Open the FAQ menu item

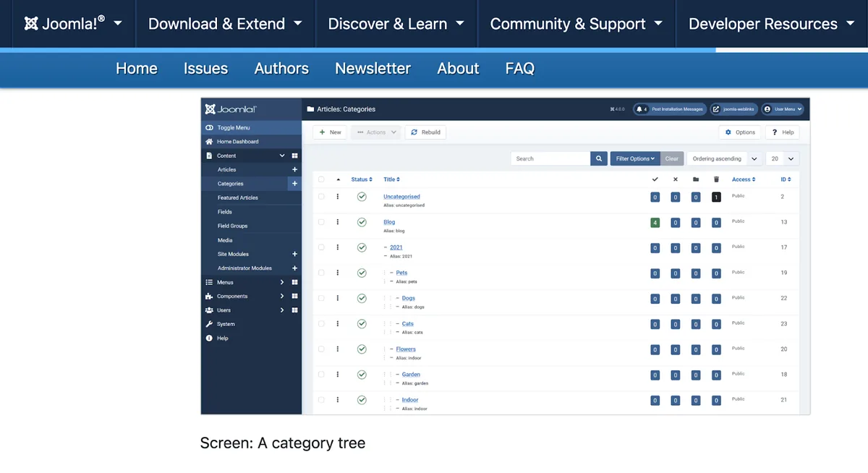pyautogui.click(x=519, y=69)
